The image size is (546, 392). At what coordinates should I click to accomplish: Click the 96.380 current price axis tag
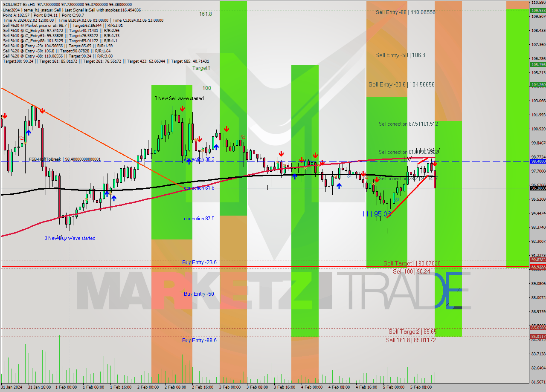click(x=538, y=188)
